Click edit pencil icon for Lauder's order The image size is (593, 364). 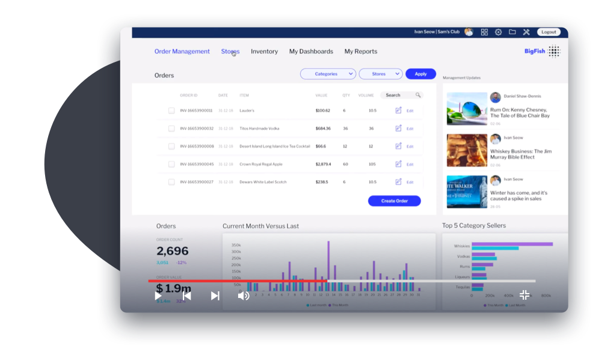pyautogui.click(x=398, y=111)
